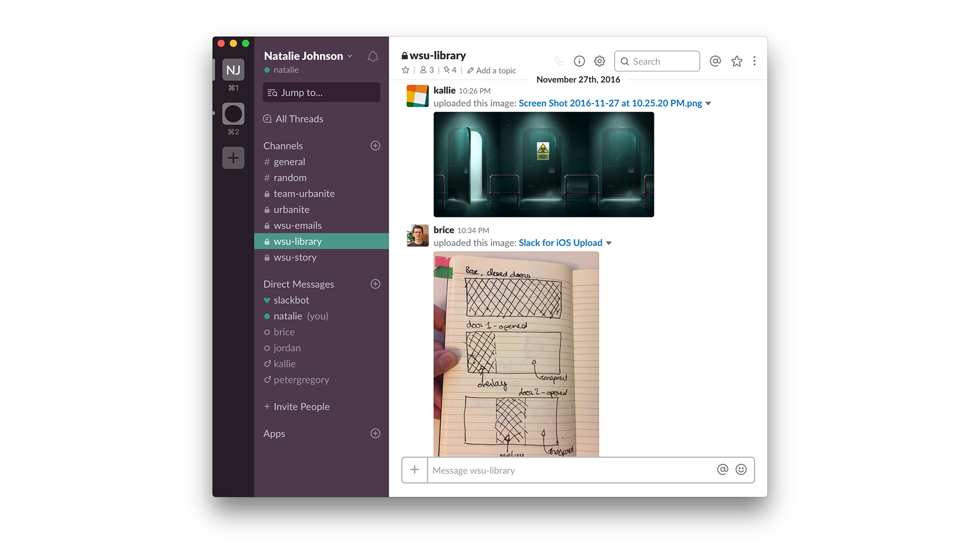980x551 pixels.
Task: Click the 10:34 PM message timestamp
Action: coord(473,231)
